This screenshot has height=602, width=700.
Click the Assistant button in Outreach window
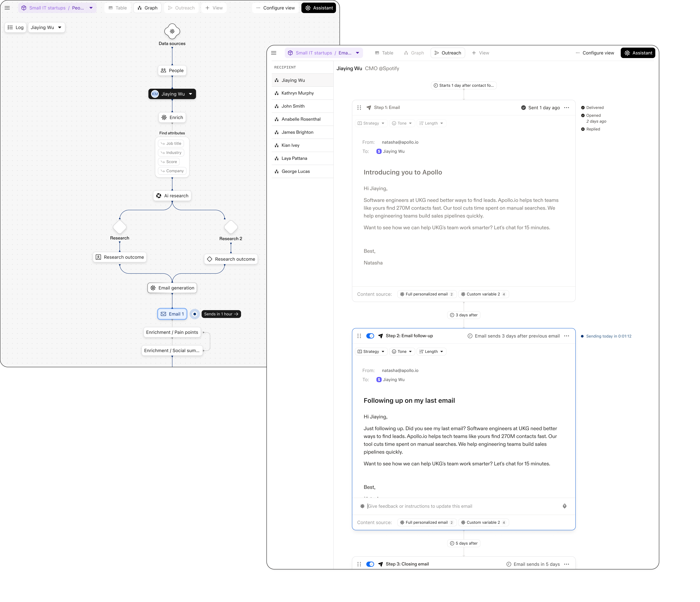[638, 53]
